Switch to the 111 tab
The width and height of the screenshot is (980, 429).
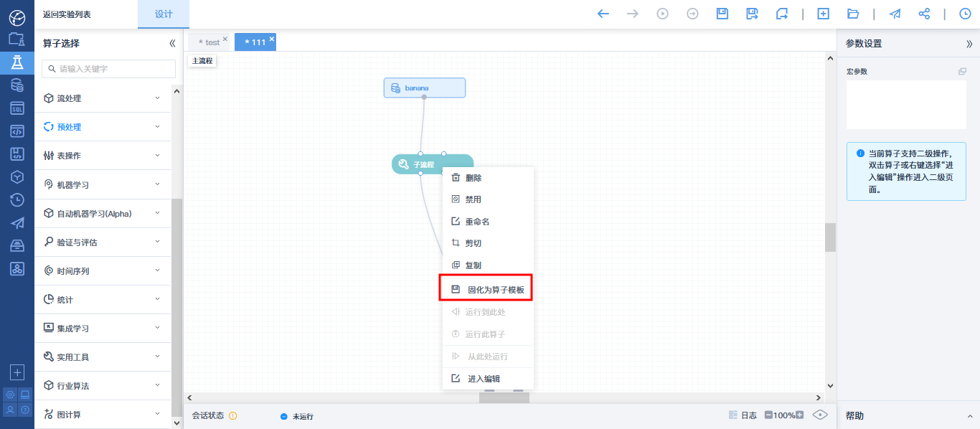click(255, 42)
